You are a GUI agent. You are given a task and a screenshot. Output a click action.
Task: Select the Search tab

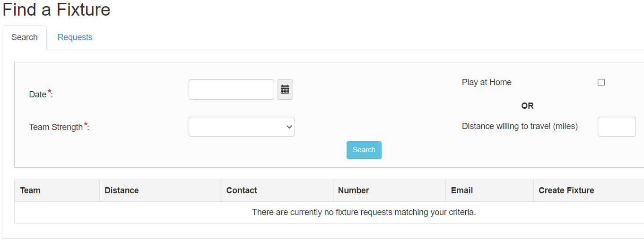tap(25, 37)
